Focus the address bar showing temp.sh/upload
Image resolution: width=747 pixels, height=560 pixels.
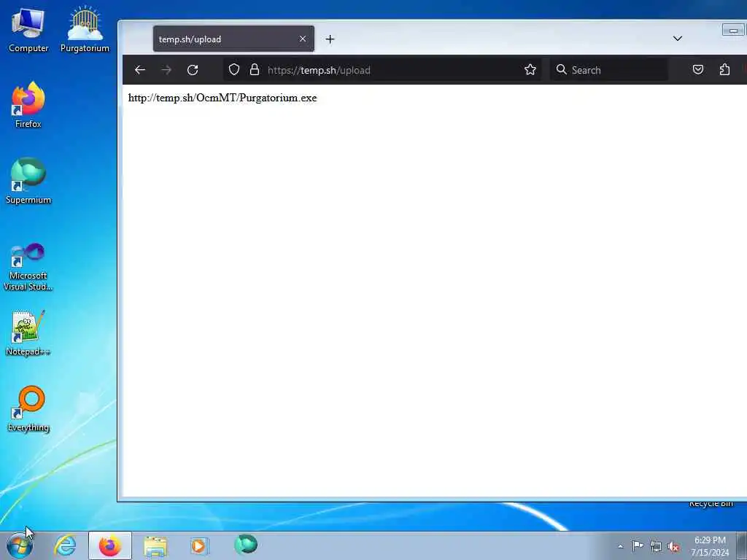381,70
